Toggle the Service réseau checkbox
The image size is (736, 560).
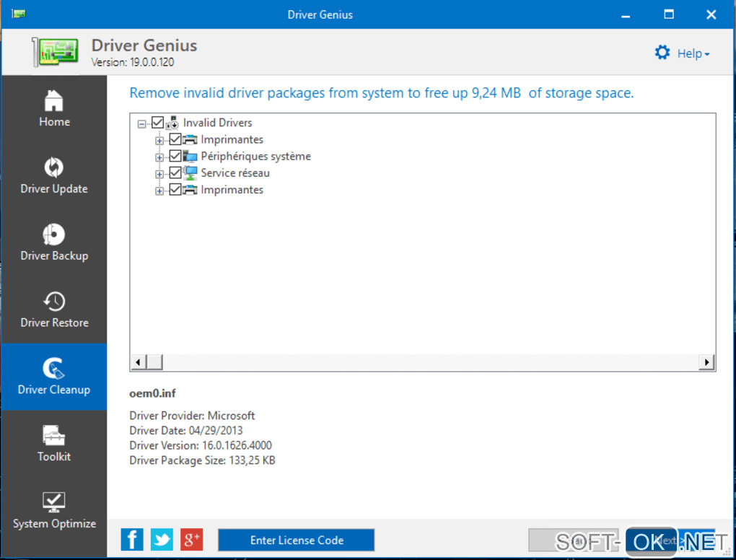pos(175,173)
